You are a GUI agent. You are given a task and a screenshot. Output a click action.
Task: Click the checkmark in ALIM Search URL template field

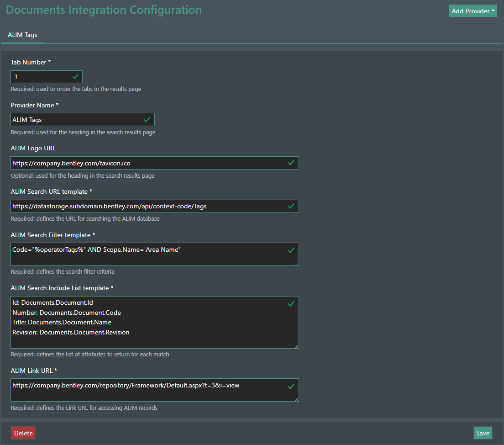pyautogui.click(x=291, y=206)
